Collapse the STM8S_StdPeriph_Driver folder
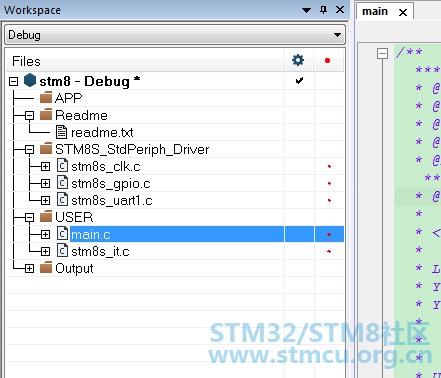This screenshot has width=441, height=378. point(29,149)
